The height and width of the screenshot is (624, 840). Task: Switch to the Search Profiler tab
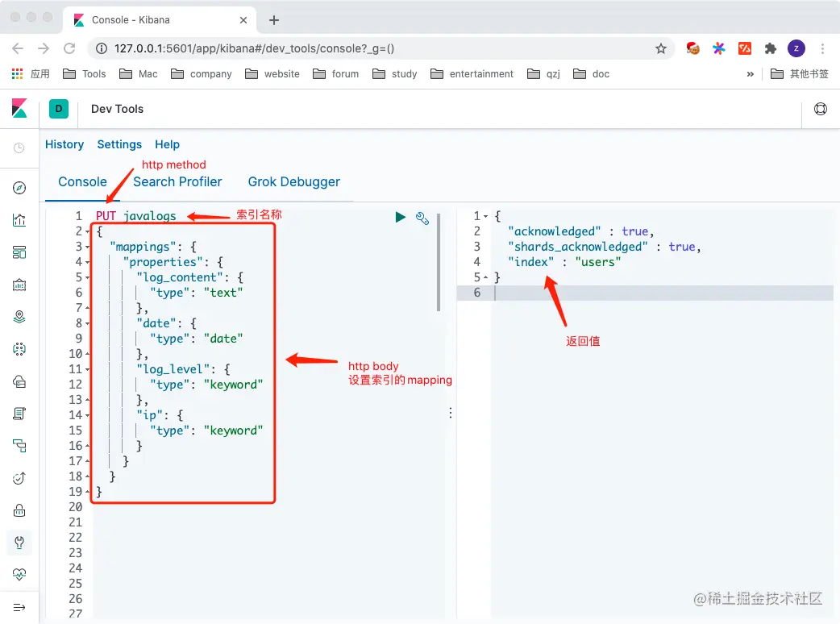(177, 182)
